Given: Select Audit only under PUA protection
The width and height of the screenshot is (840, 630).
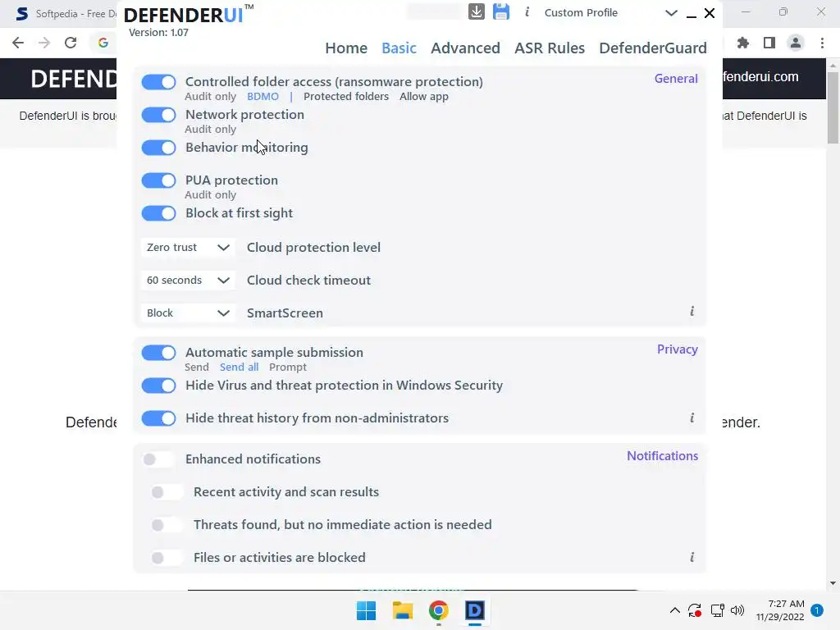Looking at the screenshot, I should point(210,195).
